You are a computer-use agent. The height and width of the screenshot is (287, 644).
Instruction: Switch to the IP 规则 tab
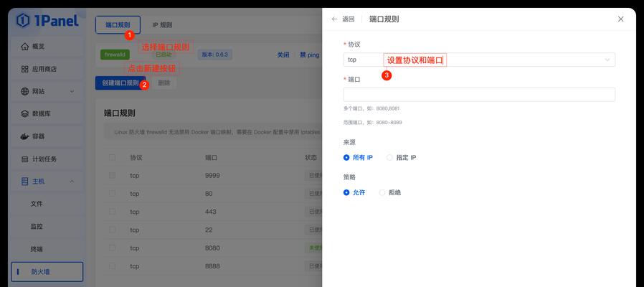point(162,24)
